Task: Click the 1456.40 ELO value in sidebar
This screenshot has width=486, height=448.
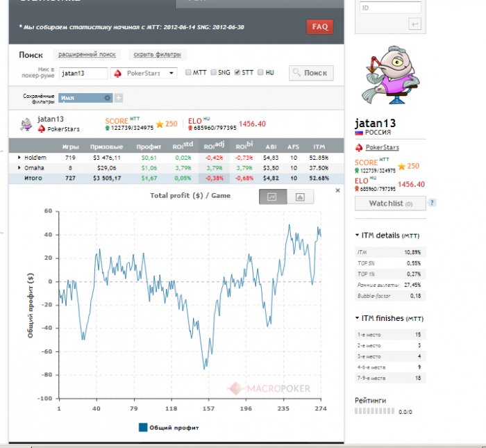Action: coord(412,185)
